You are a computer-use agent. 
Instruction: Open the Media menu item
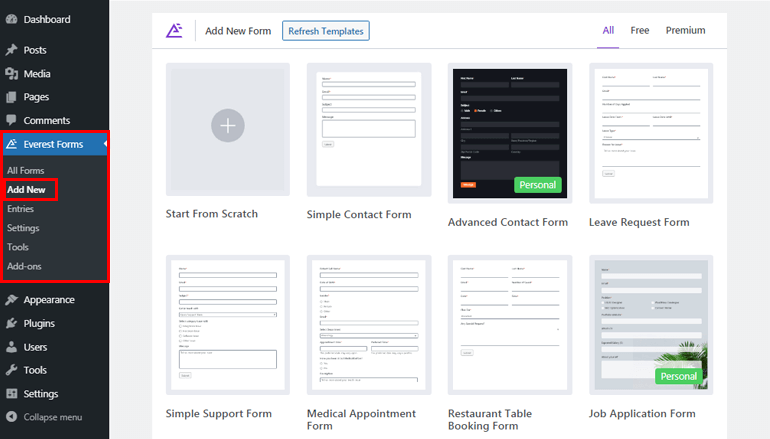point(37,73)
